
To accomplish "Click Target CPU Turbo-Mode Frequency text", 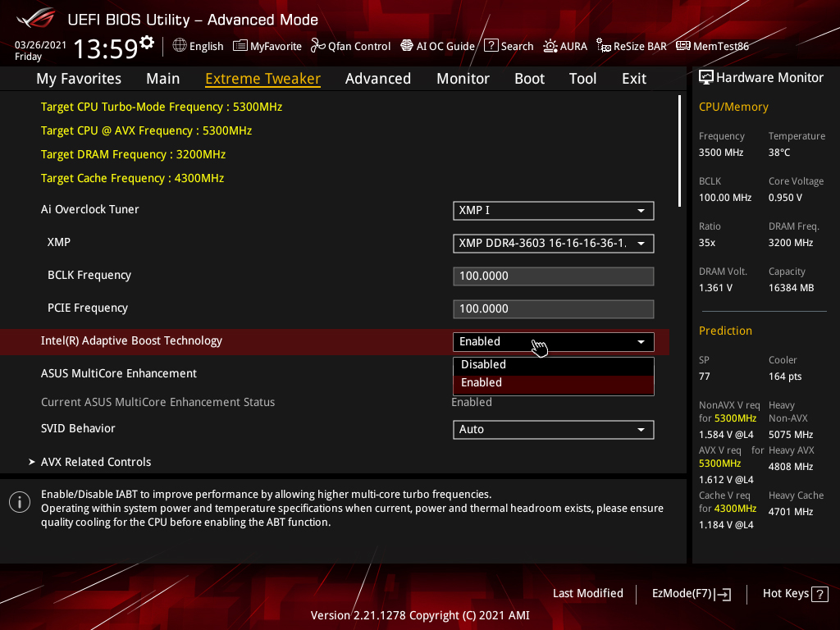I will click(162, 107).
